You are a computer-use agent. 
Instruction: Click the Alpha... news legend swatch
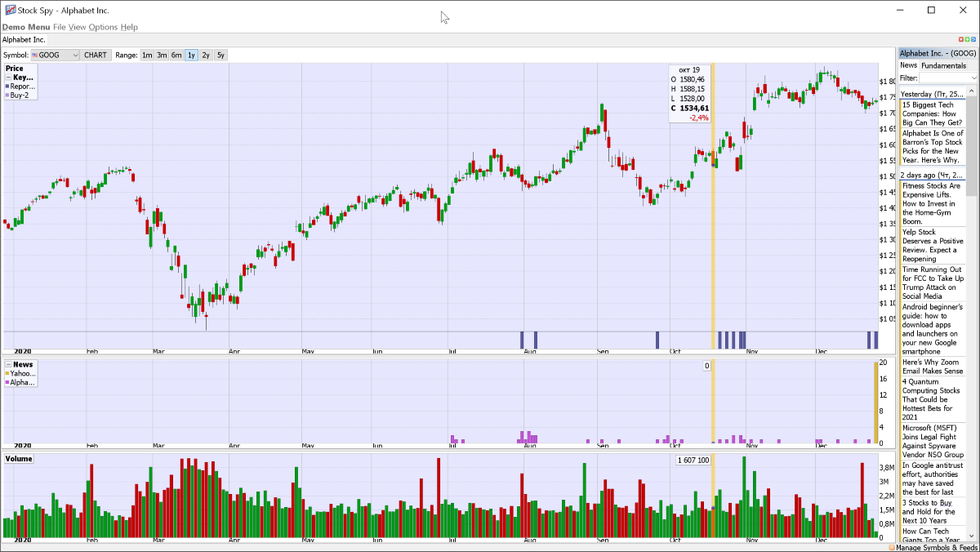click(x=7, y=382)
